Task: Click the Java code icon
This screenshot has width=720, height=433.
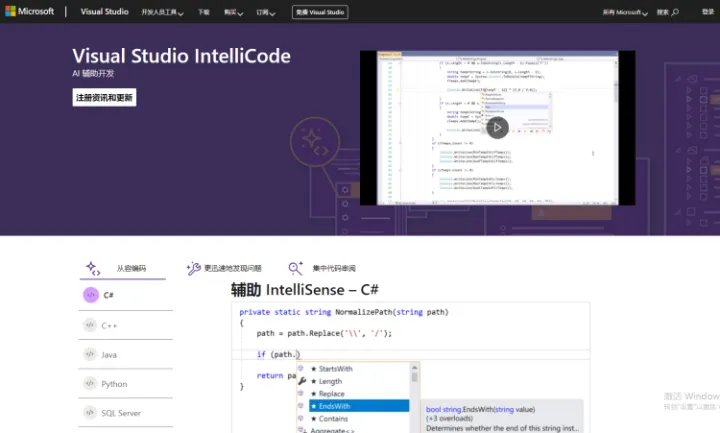Action: (90, 354)
